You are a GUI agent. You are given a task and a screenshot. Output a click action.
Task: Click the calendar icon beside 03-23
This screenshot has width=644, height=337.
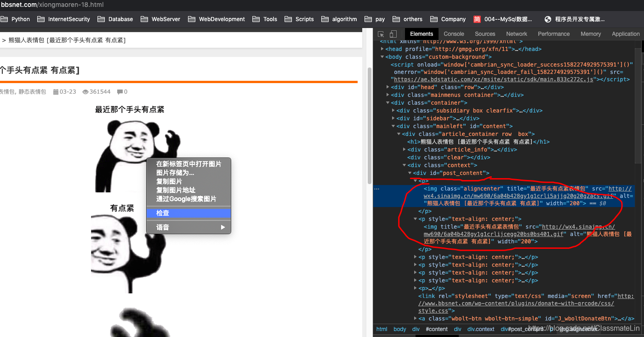click(56, 92)
